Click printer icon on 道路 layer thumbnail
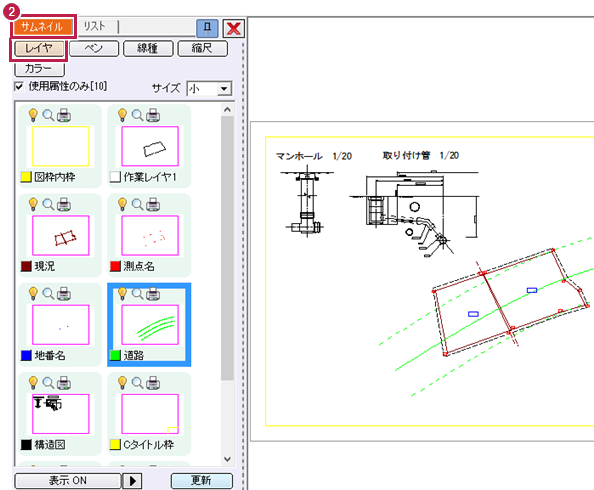This screenshot has width=594, height=490. [153, 293]
